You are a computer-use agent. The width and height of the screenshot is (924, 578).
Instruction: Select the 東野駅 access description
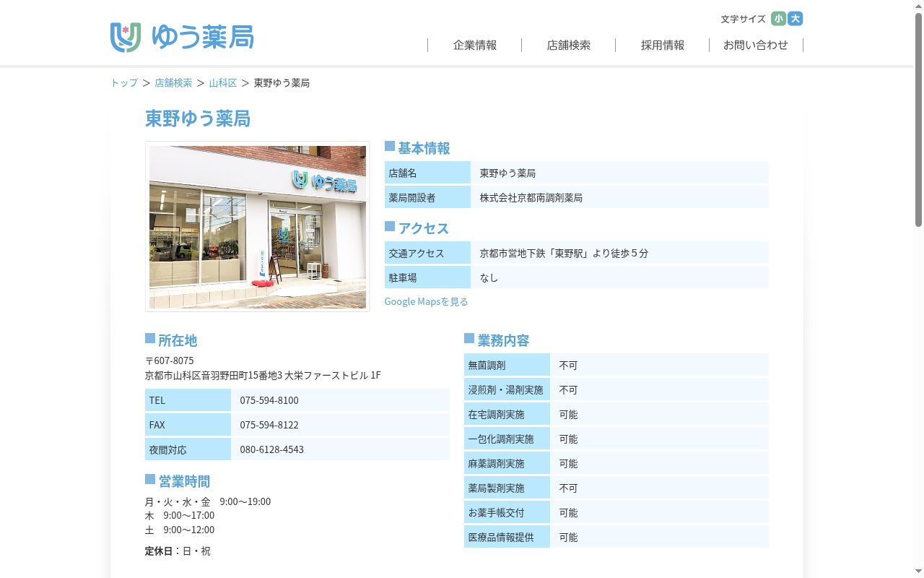565,253
